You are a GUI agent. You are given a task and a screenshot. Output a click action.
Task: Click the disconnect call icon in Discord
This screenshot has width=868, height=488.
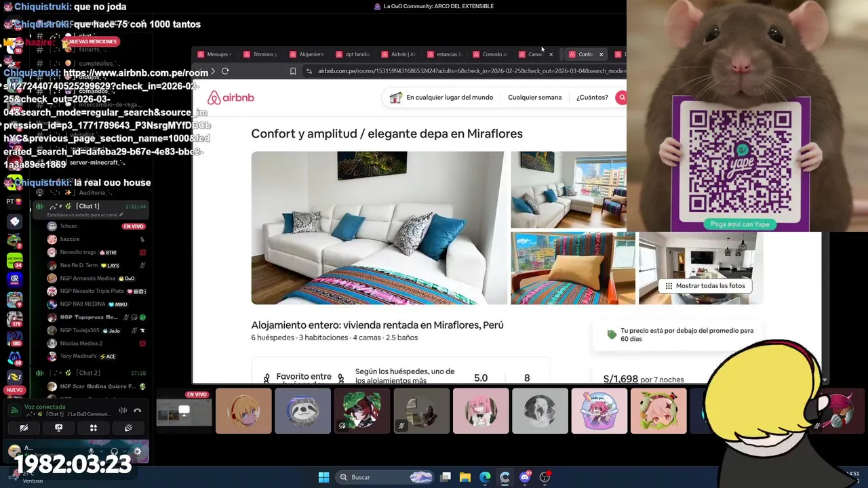tap(138, 410)
